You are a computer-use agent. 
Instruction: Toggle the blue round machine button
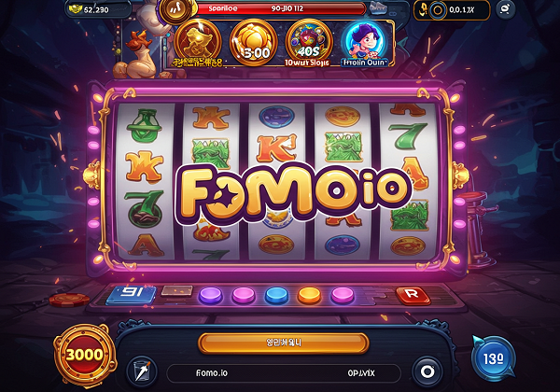pyautogui.click(x=277, y=296)
